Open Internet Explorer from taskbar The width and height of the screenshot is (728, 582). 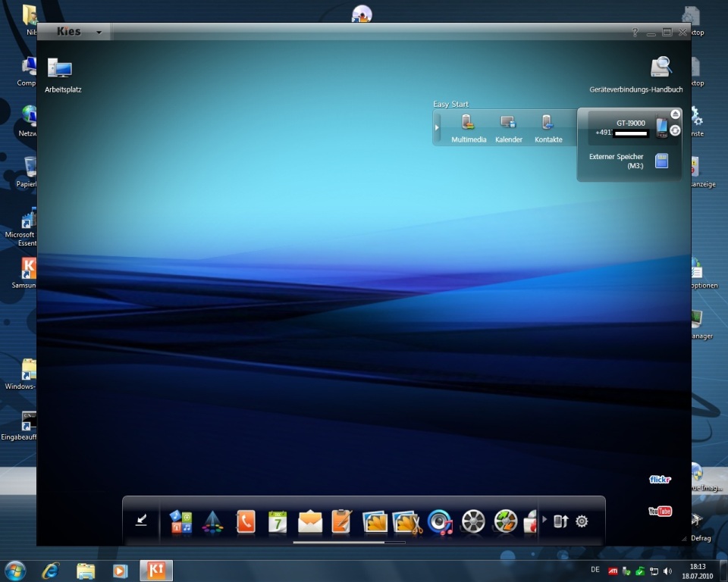click(51, 571)
